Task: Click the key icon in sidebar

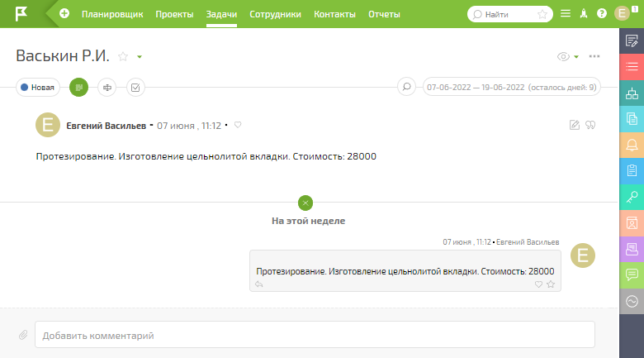Action: pos(632,197)
